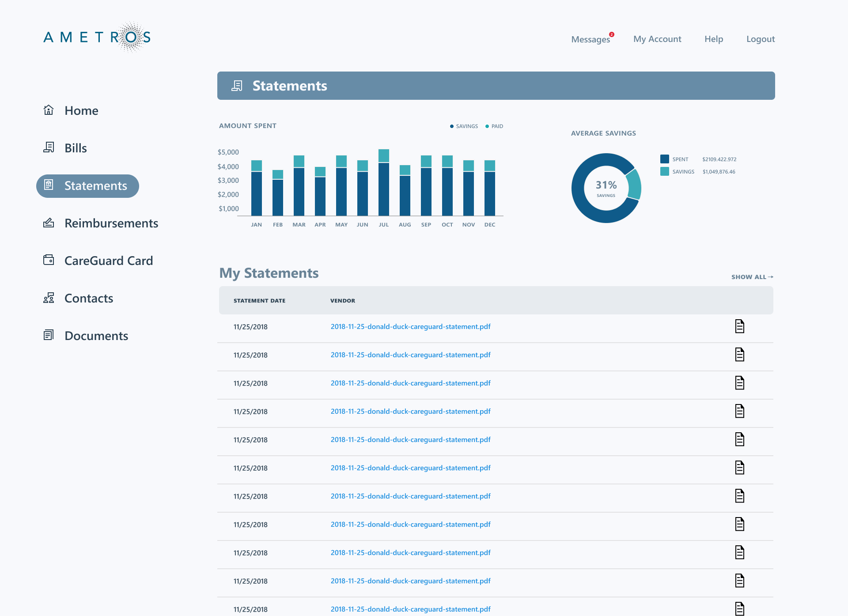848x616 pixels.
Task: Open sixth statement row's document icon
Action: (x=740, y=468)
